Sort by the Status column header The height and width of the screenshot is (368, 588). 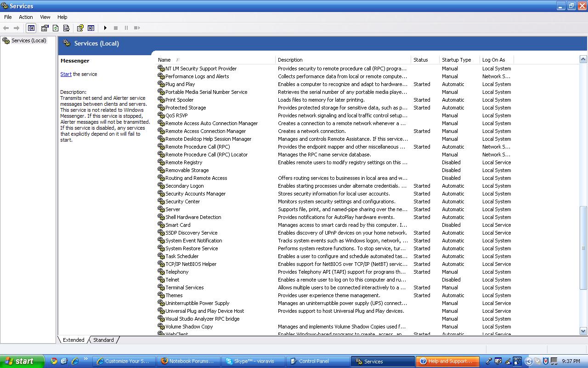pos(425,60)
